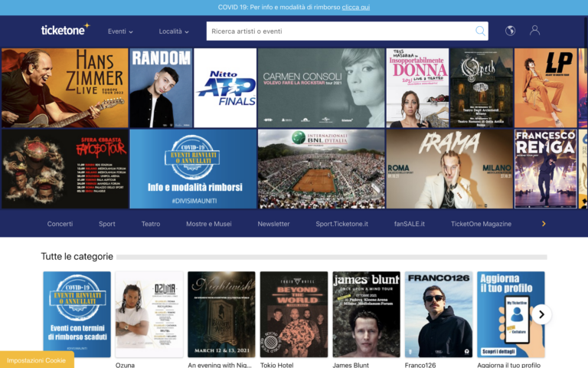Viewport: 588px width, 368px height.
Task: Open TicketOne Magazine link
Action: click(481, 224)
